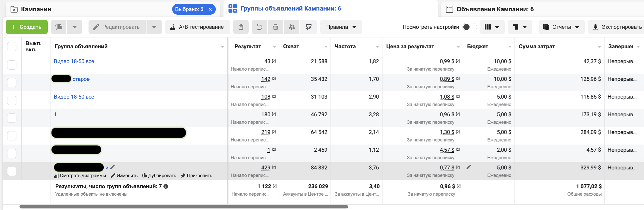Viewport: 644px width, 210px height.
Task: Tick checkbox for ad group 1 row
Action: pyautogui.click(x=12, y=118)
